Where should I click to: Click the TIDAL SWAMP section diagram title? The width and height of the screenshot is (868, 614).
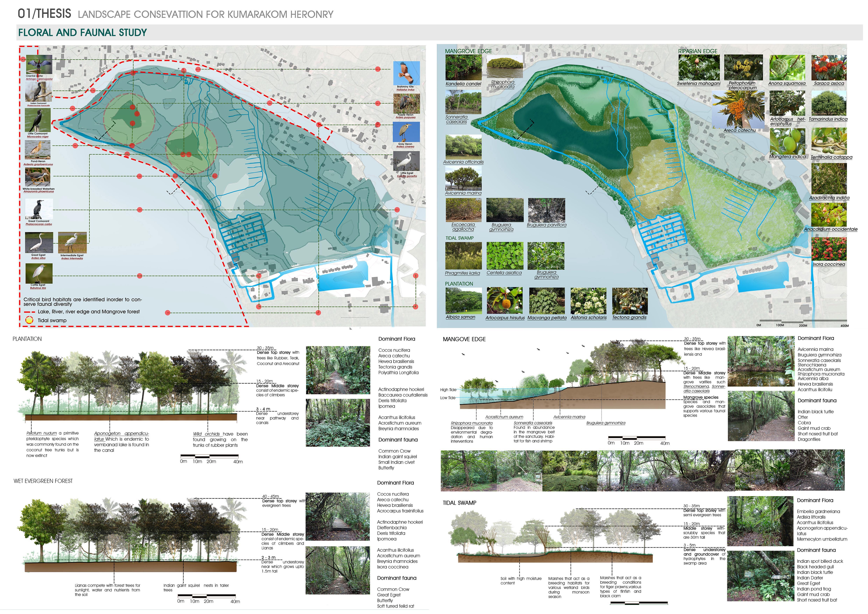(459, 503)
